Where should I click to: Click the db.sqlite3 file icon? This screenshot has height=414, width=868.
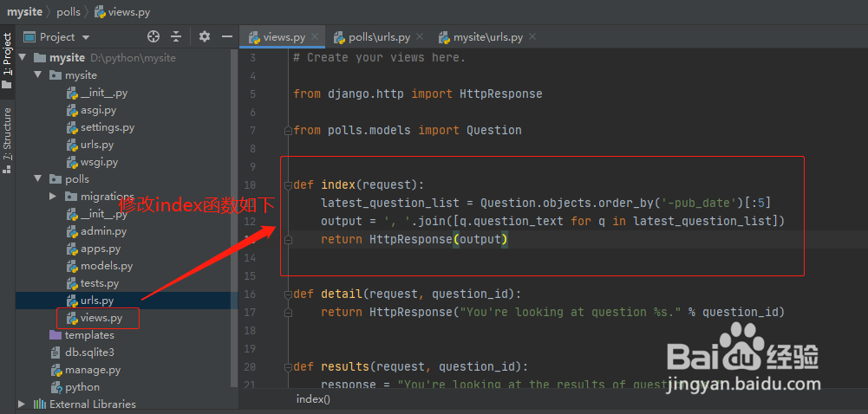55,353
